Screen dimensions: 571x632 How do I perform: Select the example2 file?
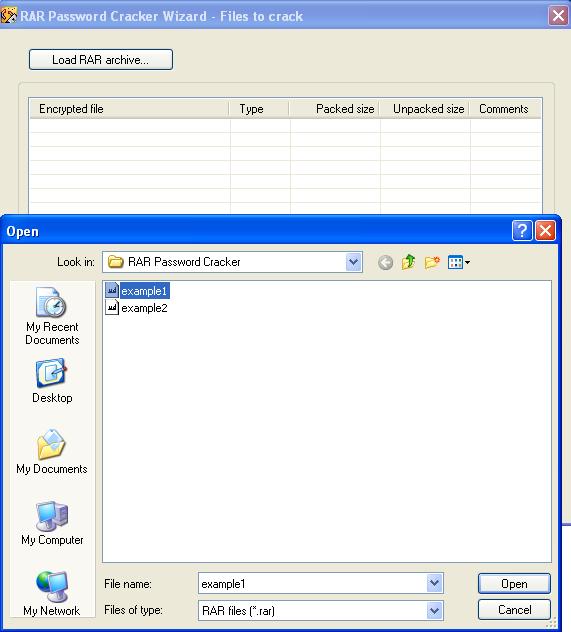click(x=137, y=308)
